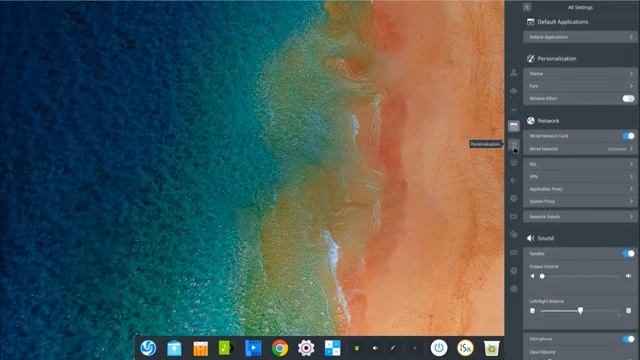The height and width of the screenshot is (360, 640).
Task: Open the Cloud Sync sidebar icon
Action: pyautogui.click(x=514, y=91)
